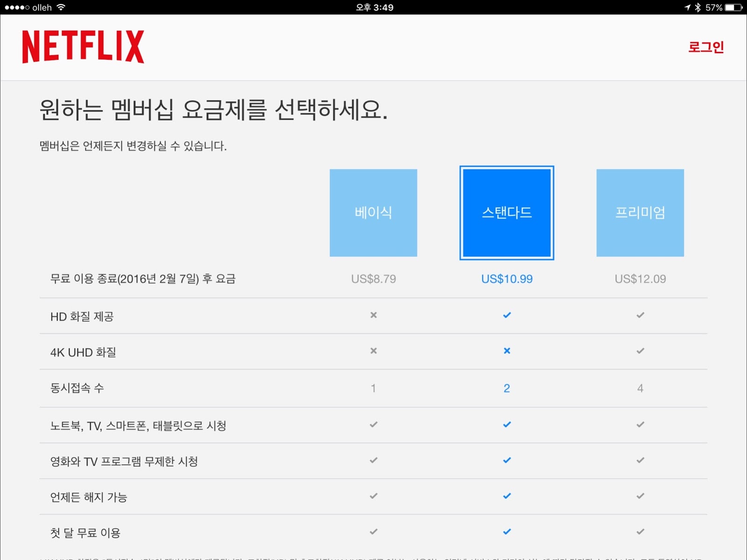This screenshot has width=747, height=560.
Task: Click 스탠다드 checkmark in 무제한 시청 row
Action: 507,460
